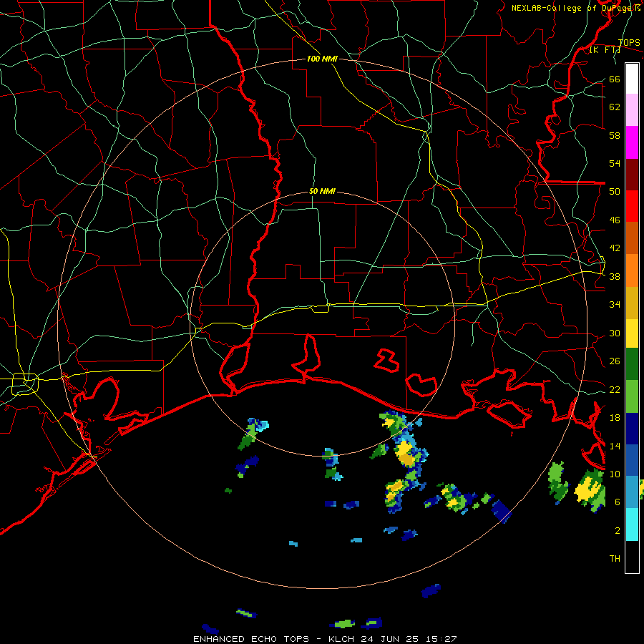Select the 22 legend label
Viewport: 644px width, 644px height.
615,389
